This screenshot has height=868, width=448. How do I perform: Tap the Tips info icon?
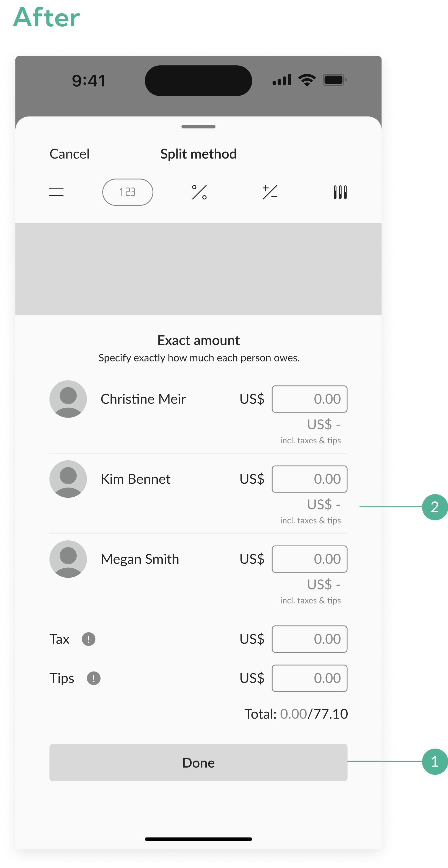point(93,678)
